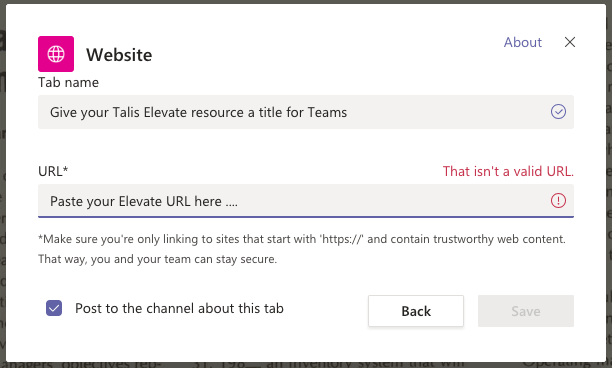Image resolution: width=612 pixels, height=368 pixels.
Task: Click into the URL input field
Action: point(306,201)
